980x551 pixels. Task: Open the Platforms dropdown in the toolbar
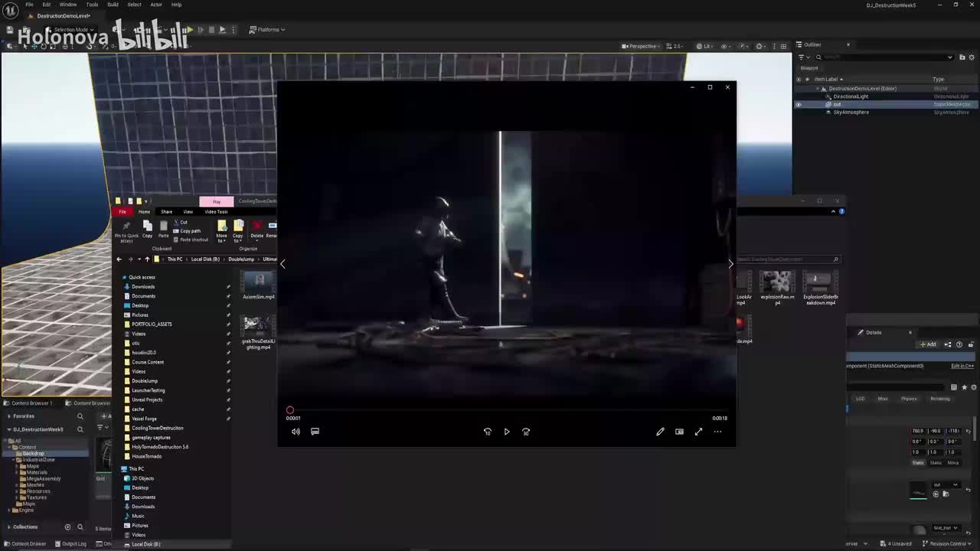point(267,30)
